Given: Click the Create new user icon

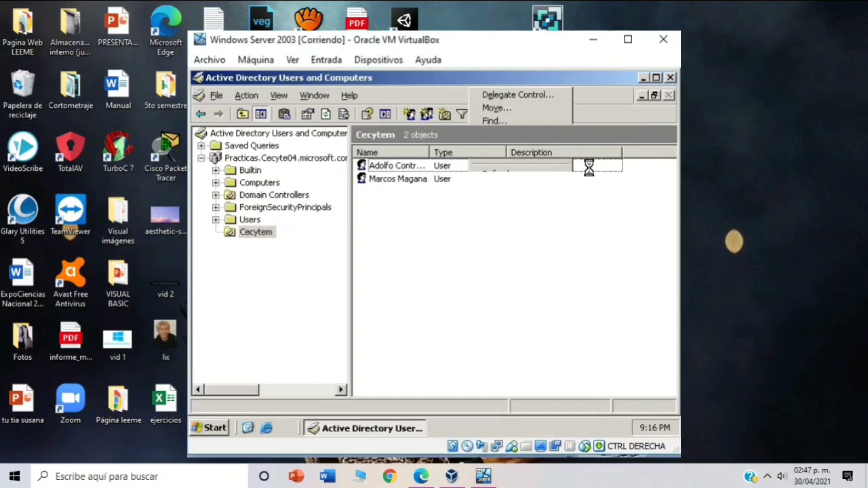Looking at the screenshot, I should tap(409, 115).
